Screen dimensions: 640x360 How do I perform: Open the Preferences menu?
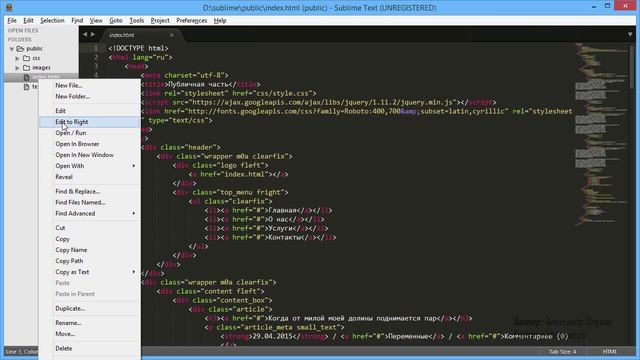(x=191, y=20)
